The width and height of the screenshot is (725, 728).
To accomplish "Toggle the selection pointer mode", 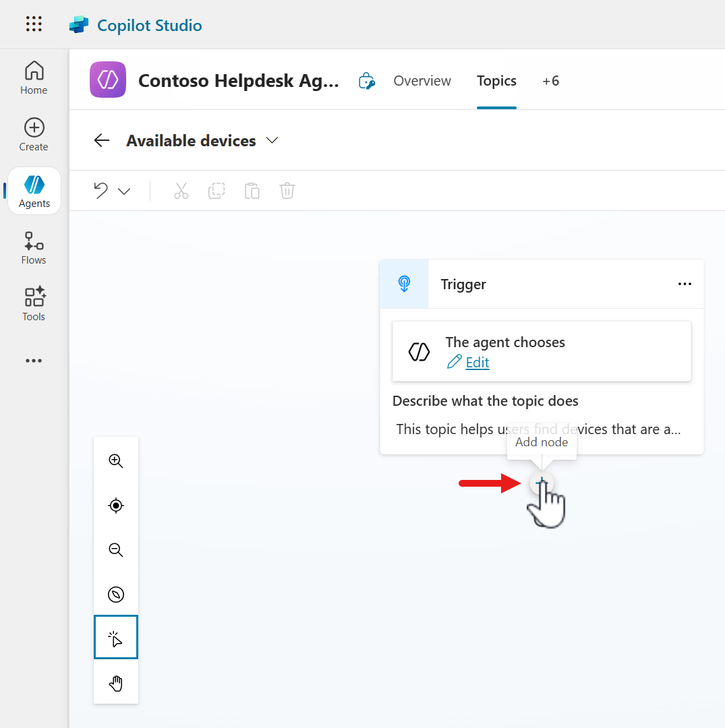I will (x=116, y=637).
